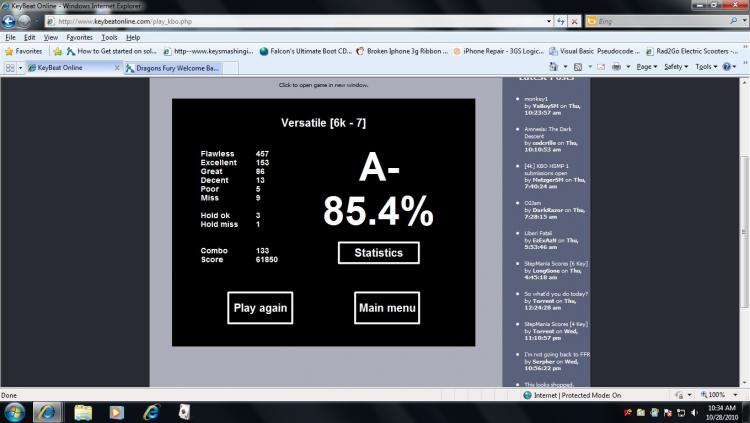Open the address bar history dropdown

pyautogui.click(x=549, y=22)
